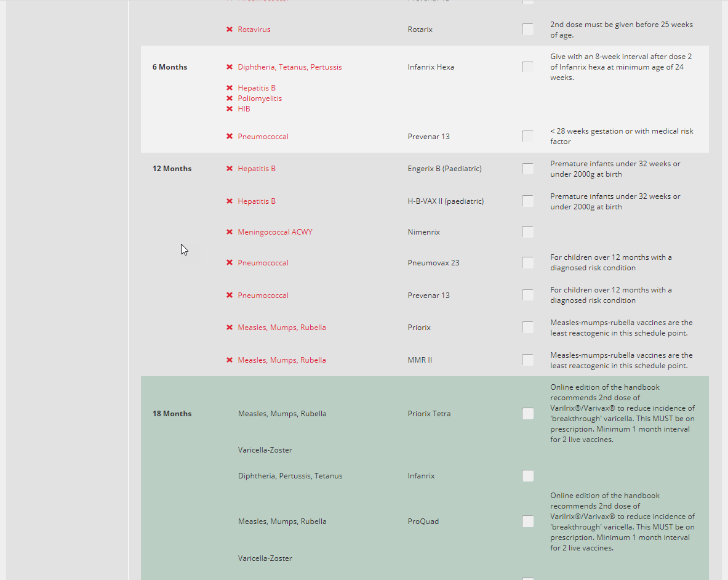Tick the Engerix B (Paediatric) checkbox

pos(527,169)
